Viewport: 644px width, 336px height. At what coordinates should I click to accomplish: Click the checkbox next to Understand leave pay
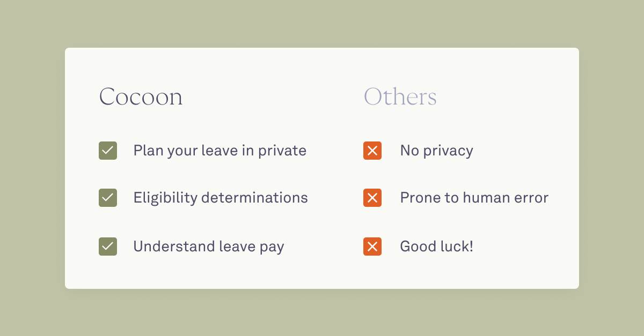pos(108,247)
